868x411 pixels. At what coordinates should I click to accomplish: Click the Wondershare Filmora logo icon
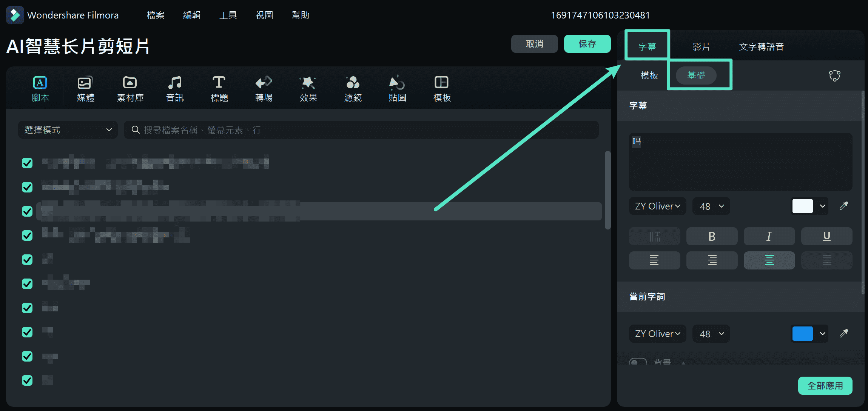(x=15, y=15)
